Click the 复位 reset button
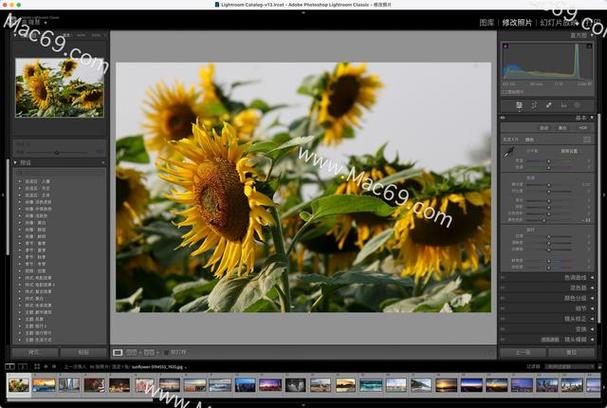 [571, 352]
